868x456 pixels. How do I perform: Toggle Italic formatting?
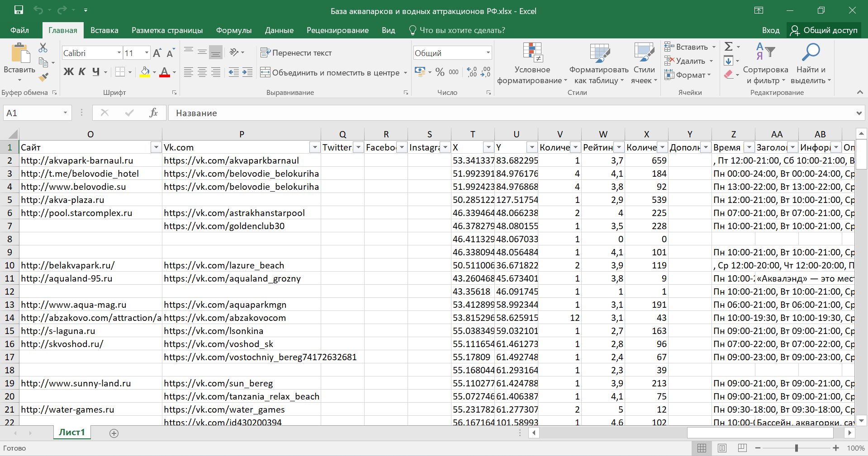coord(82,72)
